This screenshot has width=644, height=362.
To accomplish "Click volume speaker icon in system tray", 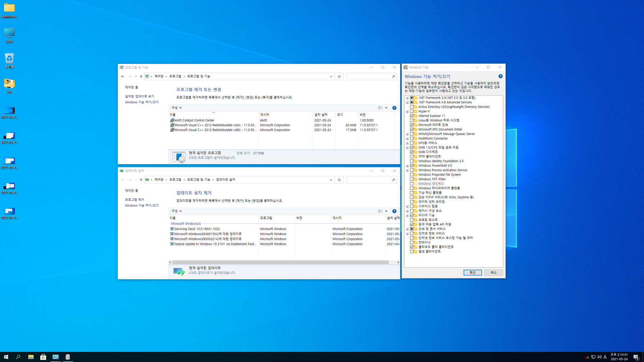I will click(x=599, y=357).
